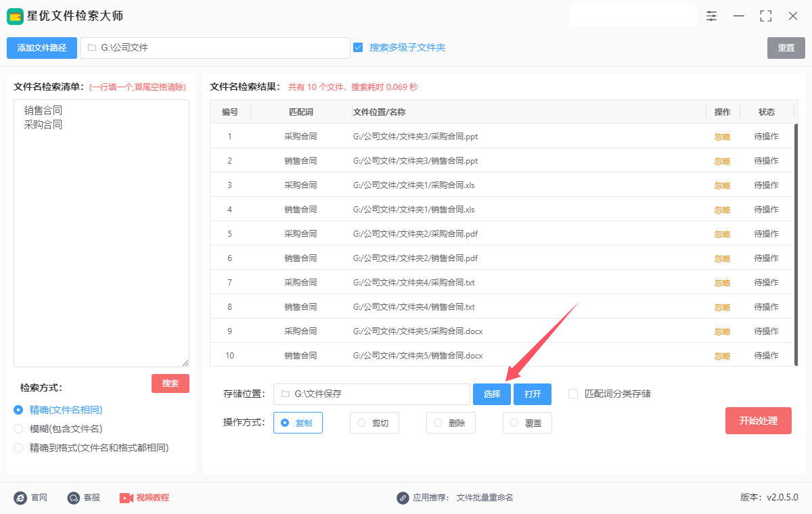Click the 官网 label in the footer
The height and width of the screenshot is (514, 812).
point(39,498)
